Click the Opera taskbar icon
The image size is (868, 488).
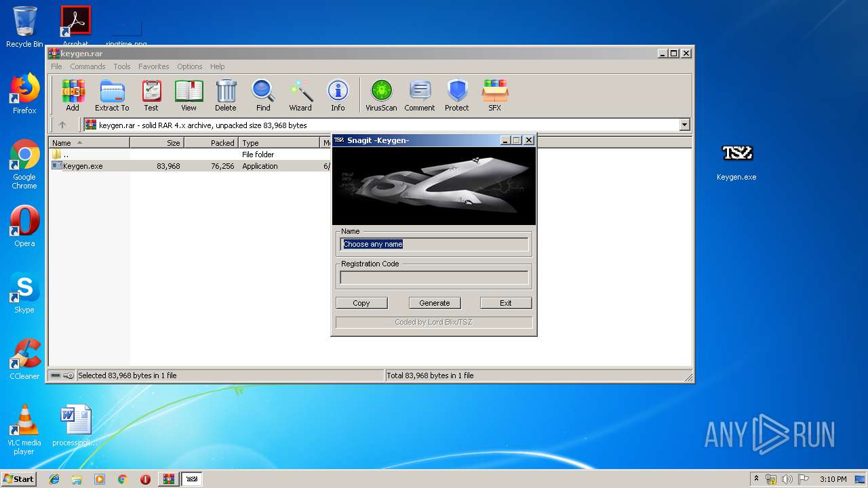(x=145, y=479)
